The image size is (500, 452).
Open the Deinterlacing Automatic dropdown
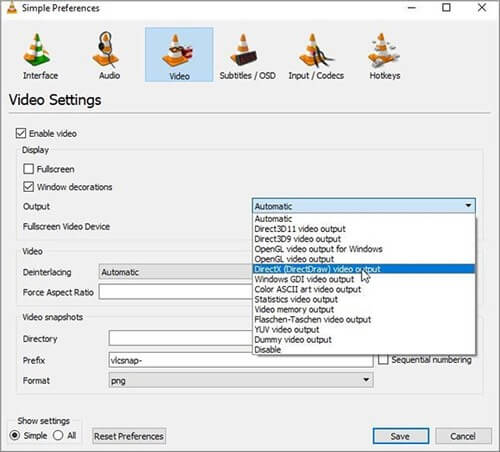tap(176, 272)
